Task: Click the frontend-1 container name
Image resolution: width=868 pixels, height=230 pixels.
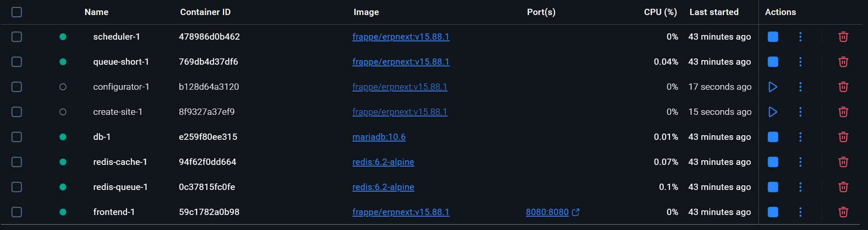Action: pos(114,212)
